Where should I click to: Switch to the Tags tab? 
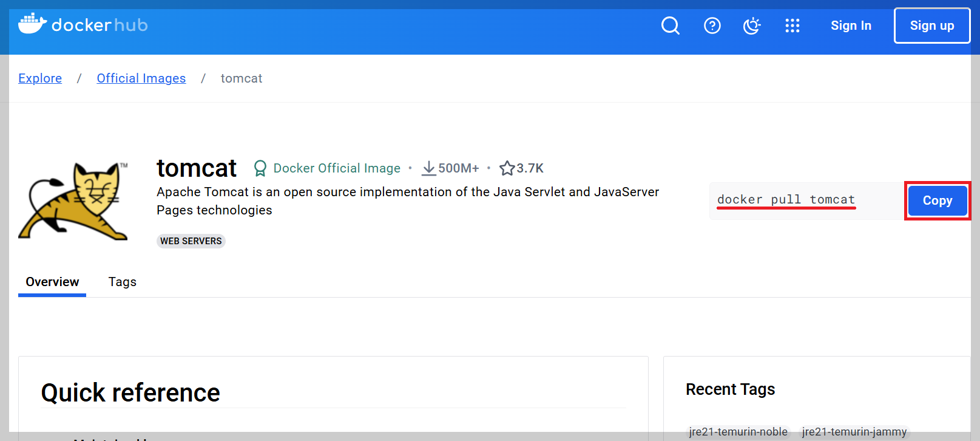tap(123, 282)
